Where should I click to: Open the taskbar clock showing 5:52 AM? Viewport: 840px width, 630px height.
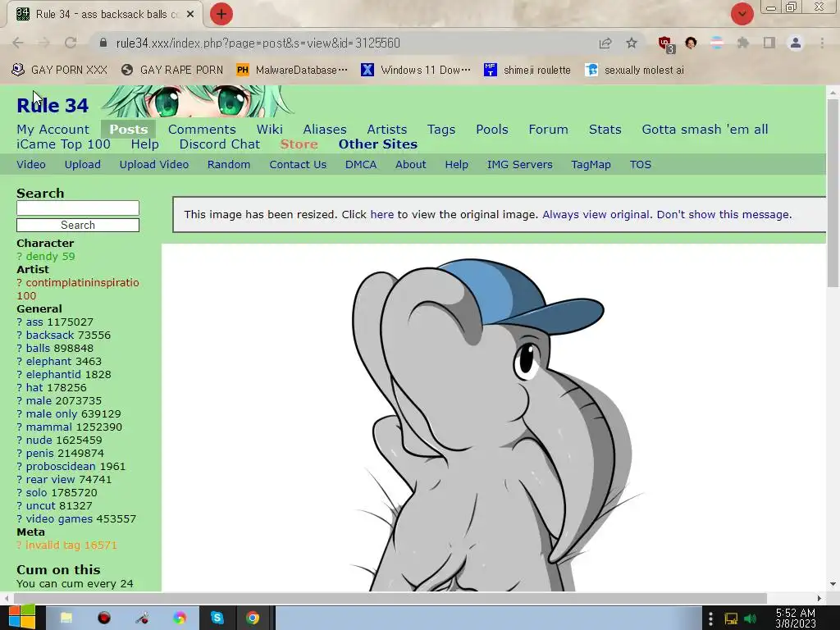coord(796,619)
